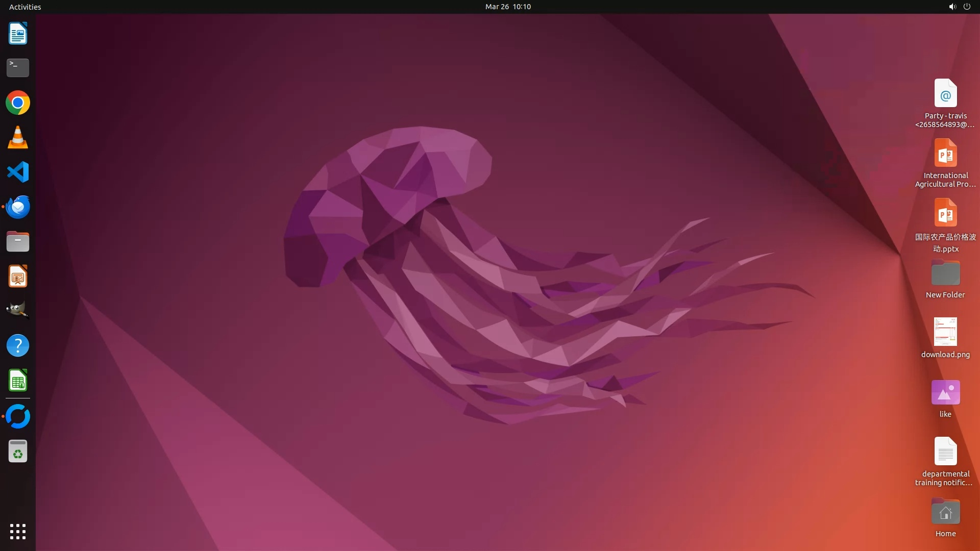Open the clock and calendar menu
The image size is (980, 551).
[507, 7]
